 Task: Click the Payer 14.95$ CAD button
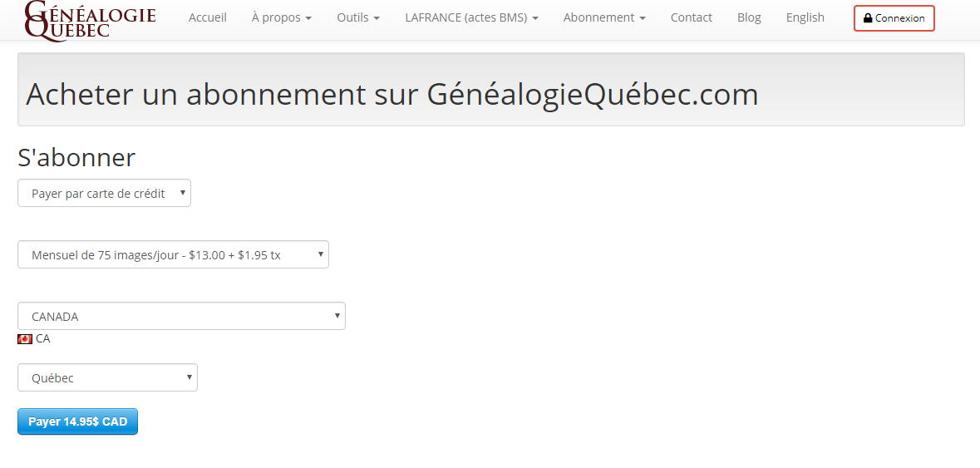point(77,421)
